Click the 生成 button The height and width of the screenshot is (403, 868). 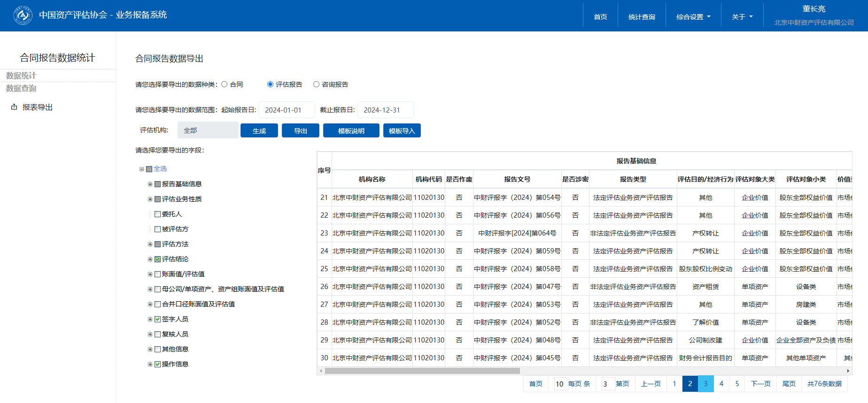coord(259,131)
